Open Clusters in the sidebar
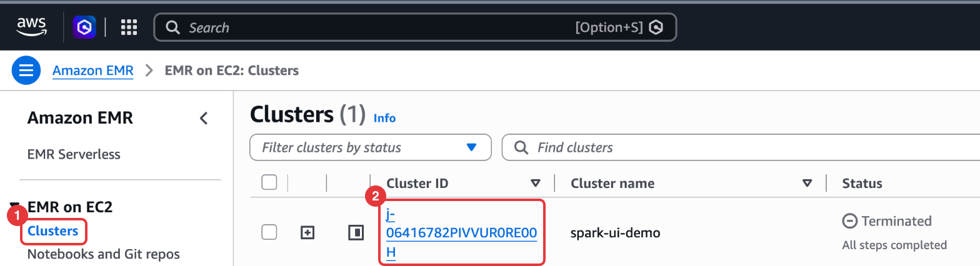 53,232
